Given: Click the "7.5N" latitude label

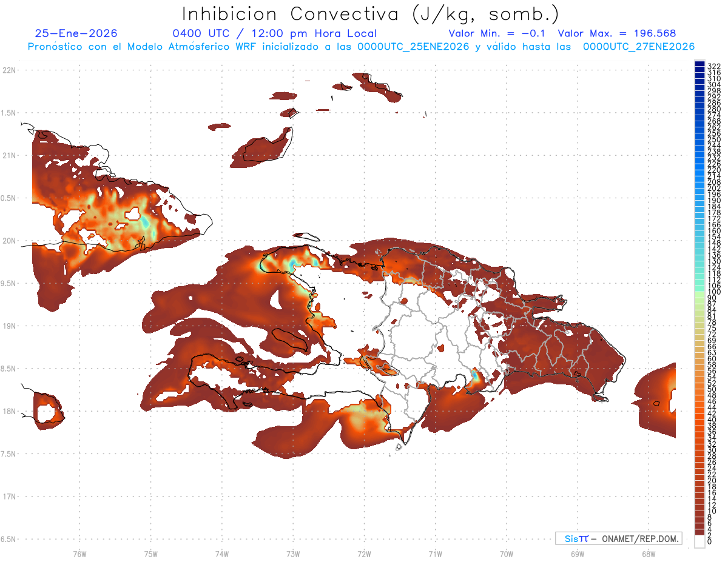Looking at the screenshot, I should pyautogui.click(x=8, y=453).
